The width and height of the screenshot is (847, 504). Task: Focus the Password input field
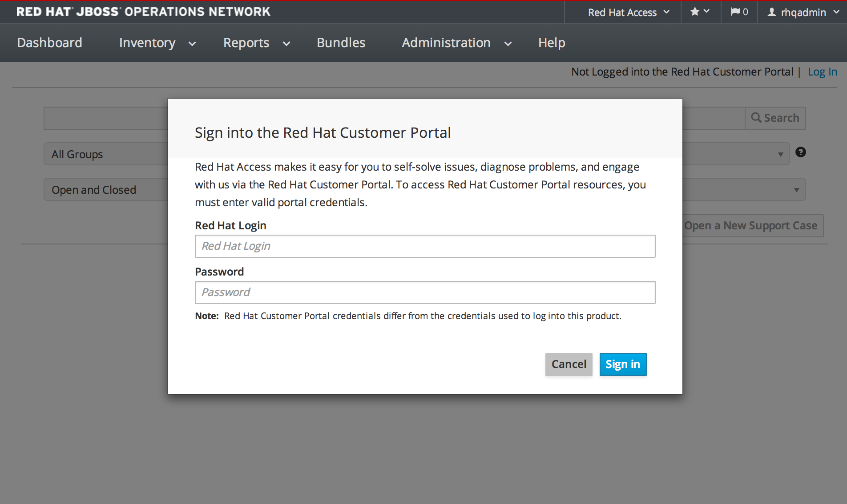pyautogui.click(x=425, y=292)
